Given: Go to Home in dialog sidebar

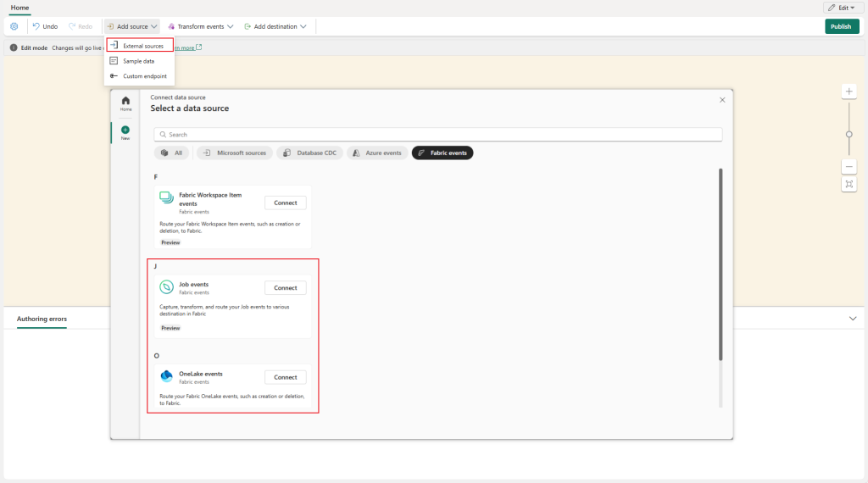Looking at the screenshot, I should [x=125, y=103].
